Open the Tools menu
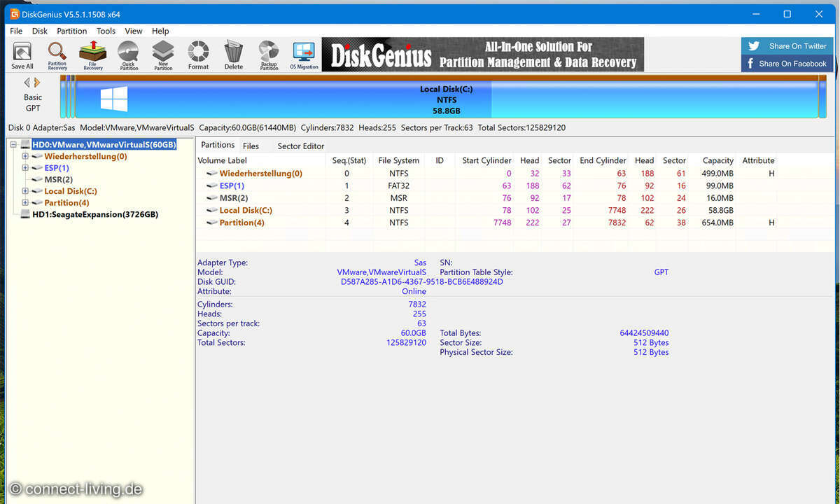This screenshot has width=840, height=504. [106, 31]
